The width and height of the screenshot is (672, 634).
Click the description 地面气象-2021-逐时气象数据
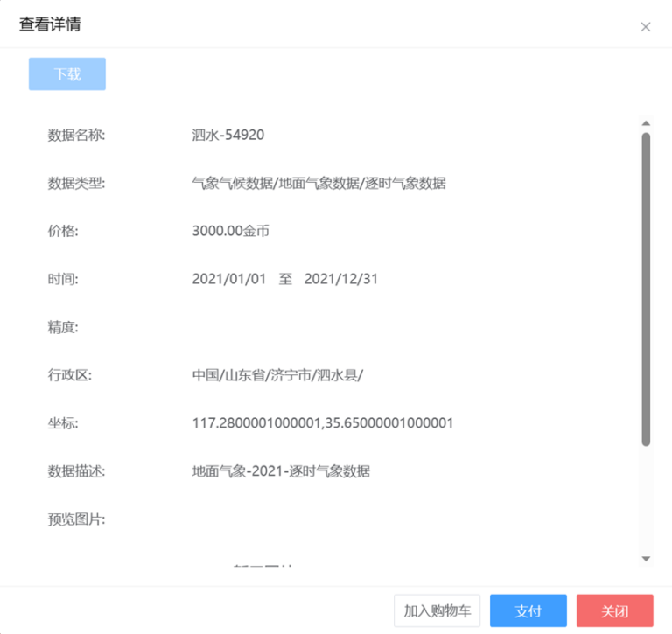[x=281, y=471]
